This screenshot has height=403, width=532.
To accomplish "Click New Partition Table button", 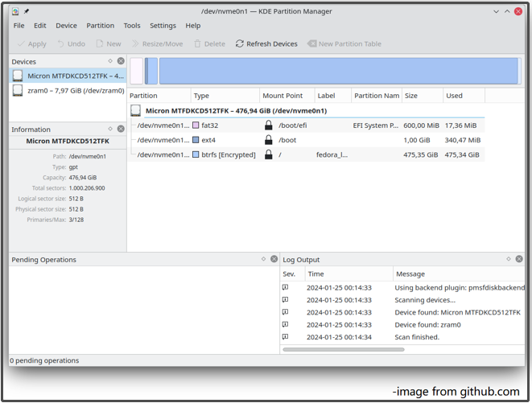I will pos(343,43).
